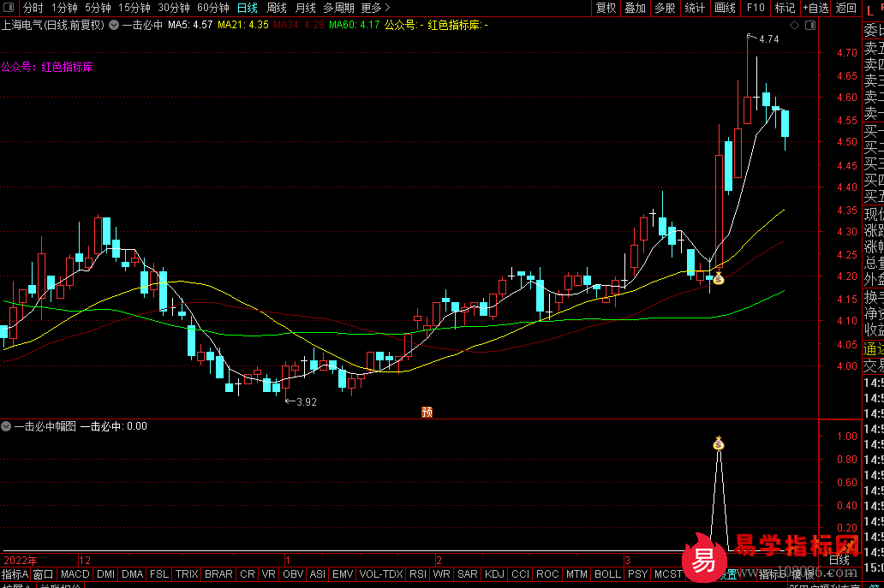The height and width of the screenshot is (588, 884).
Task: Click the MA60: 4.17 legend value
Action: [x=355, y=26]
